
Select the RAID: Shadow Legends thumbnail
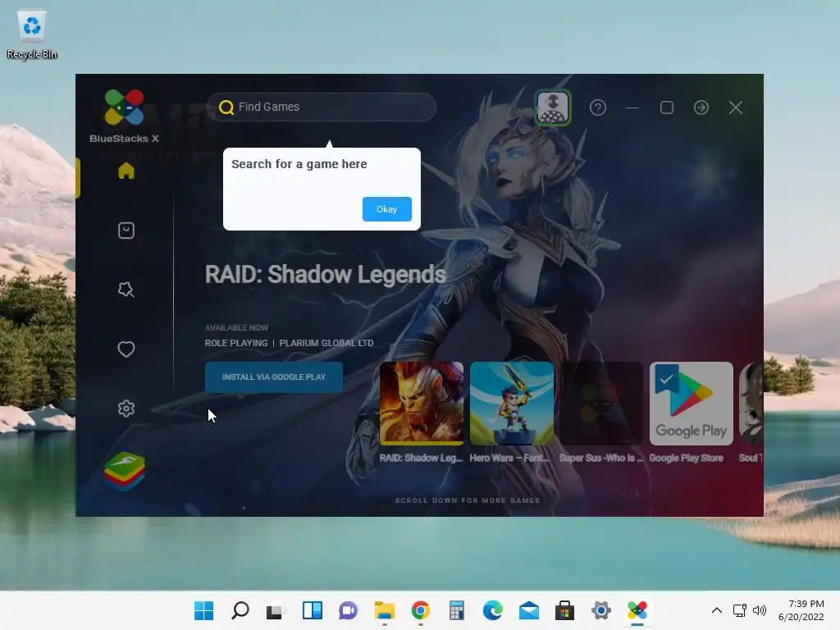421,404
